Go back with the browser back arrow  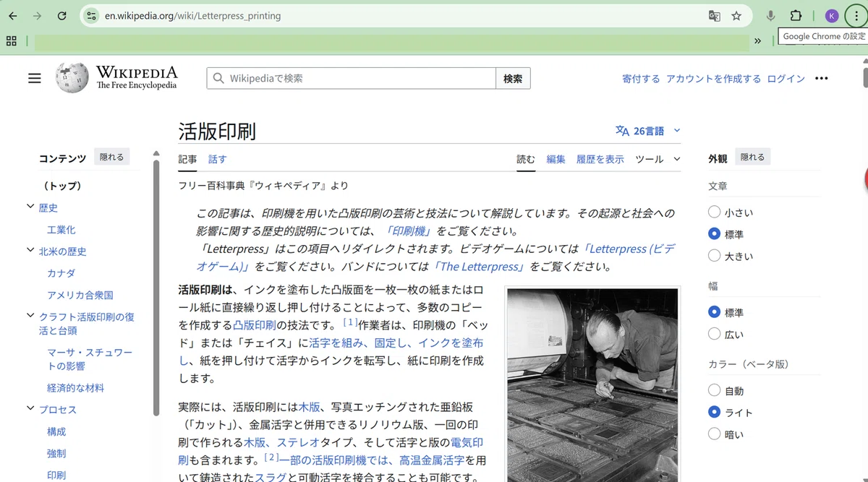12,16
